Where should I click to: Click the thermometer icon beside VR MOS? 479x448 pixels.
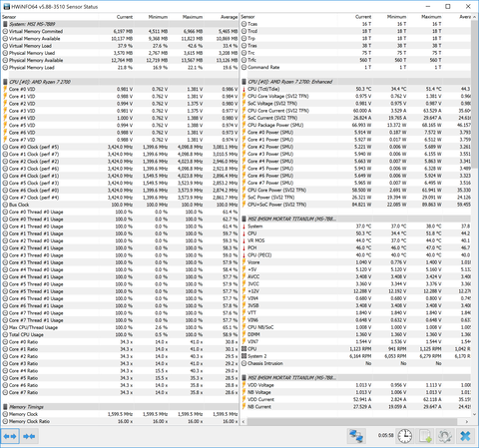coord(243,240)
